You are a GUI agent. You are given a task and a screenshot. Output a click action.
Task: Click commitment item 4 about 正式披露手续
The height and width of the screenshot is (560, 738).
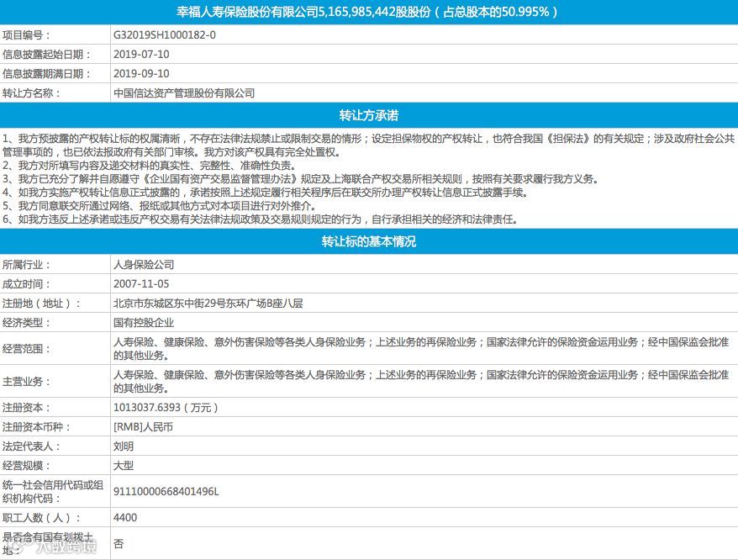coord(266,193)
